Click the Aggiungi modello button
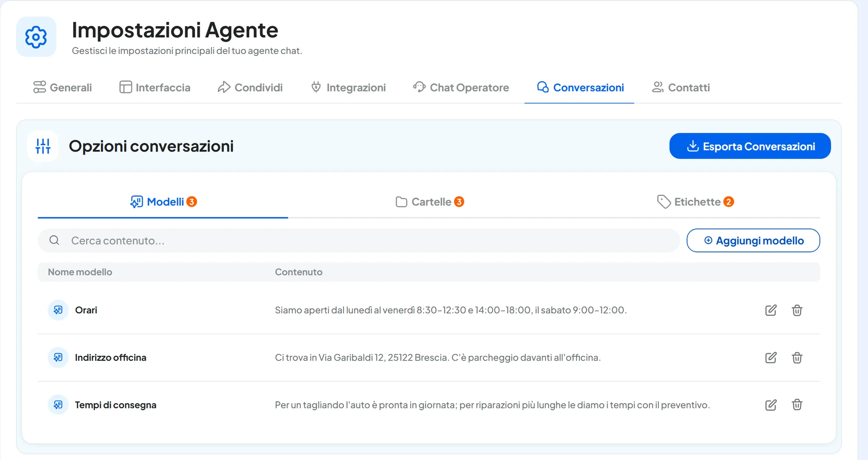The image size is (868, 460). pos(753,240)
